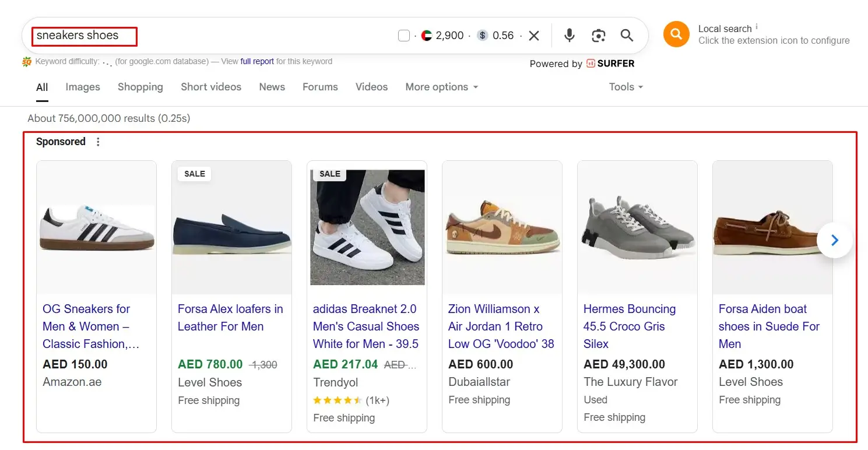
Task: Open the News tab
Action: pyautogui.click(x=272, y=87)
